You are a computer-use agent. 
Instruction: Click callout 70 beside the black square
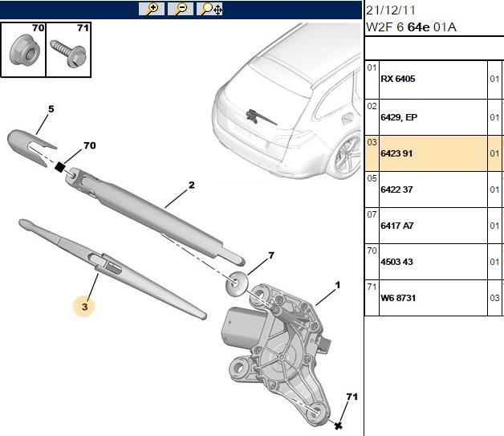tap(90, 145)
